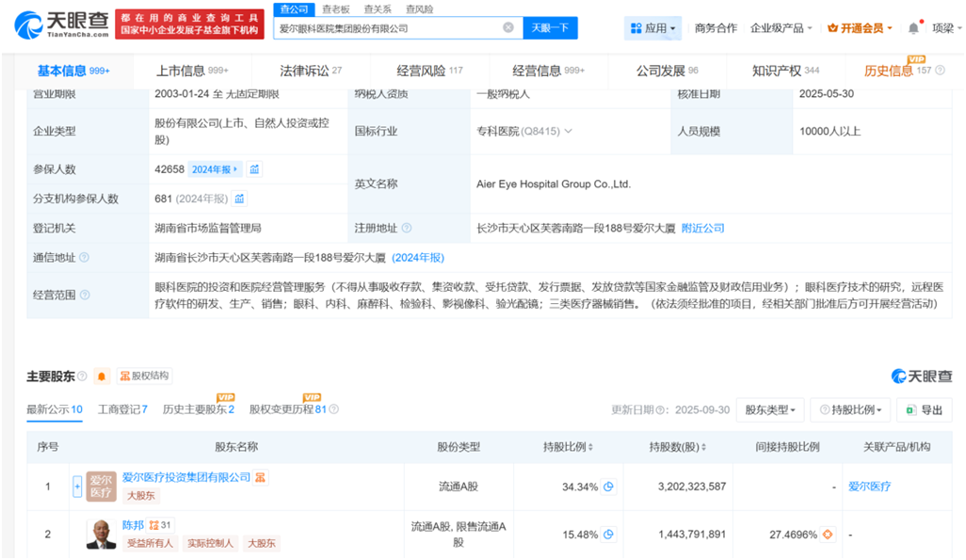The width and height of the screenshot is (966, 560).
Task: Click the orange target icon beside 27.4696%
Action: click(828, 535)
